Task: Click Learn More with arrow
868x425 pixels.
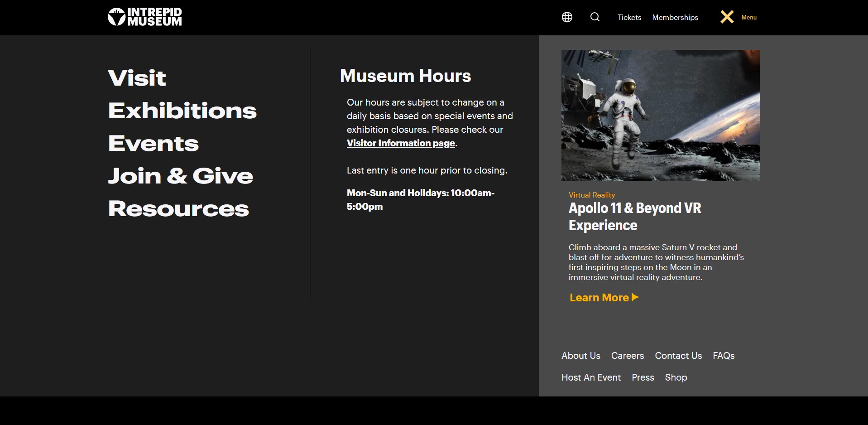Action: tap(604, 298)
